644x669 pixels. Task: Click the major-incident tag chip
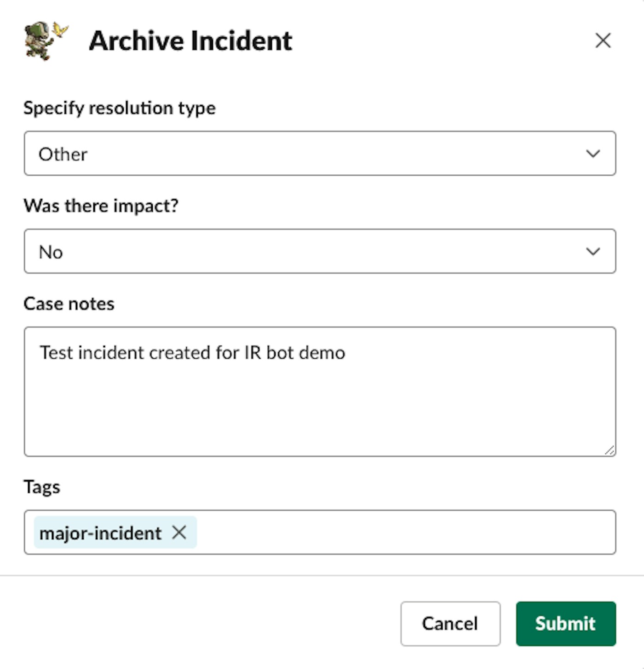(100, 533)
